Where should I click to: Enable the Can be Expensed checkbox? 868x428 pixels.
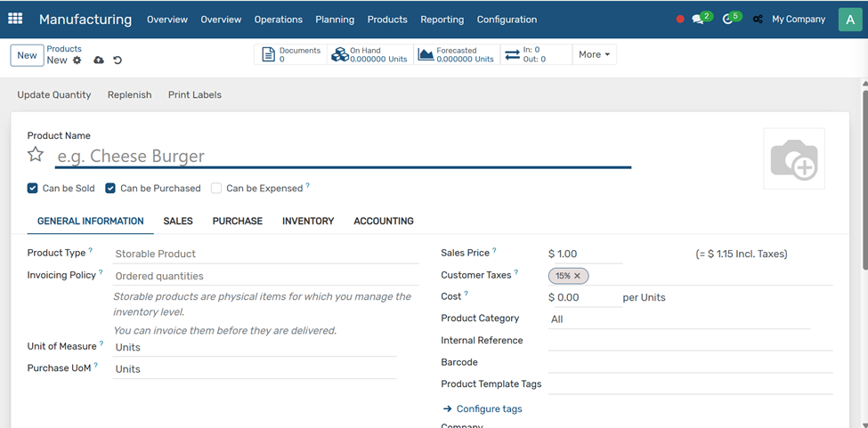point(216,189)
